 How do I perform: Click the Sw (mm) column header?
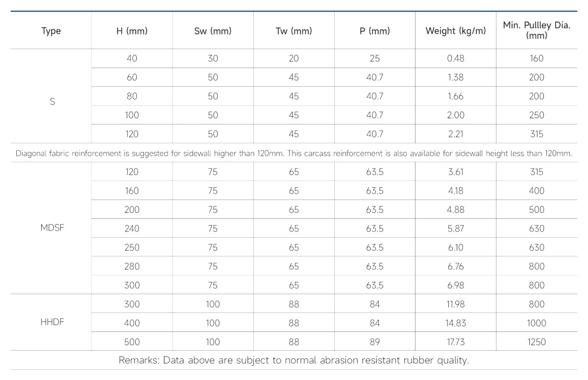pos(213,31)
